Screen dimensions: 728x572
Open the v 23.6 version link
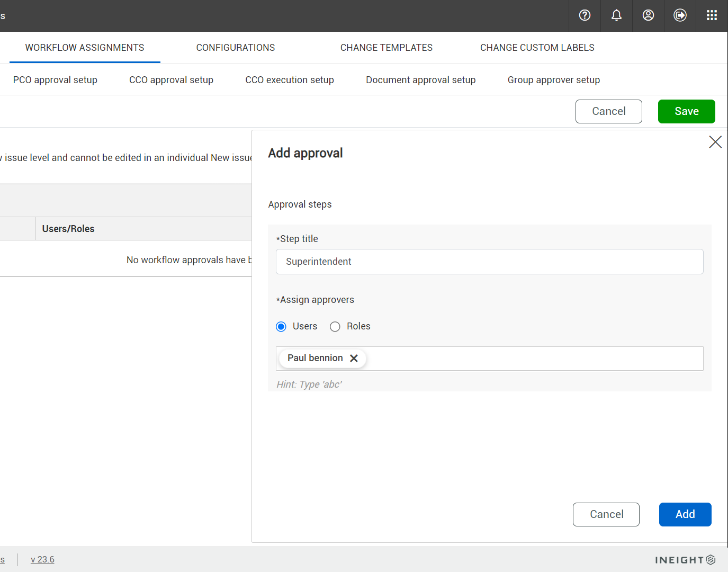point(42,559)
